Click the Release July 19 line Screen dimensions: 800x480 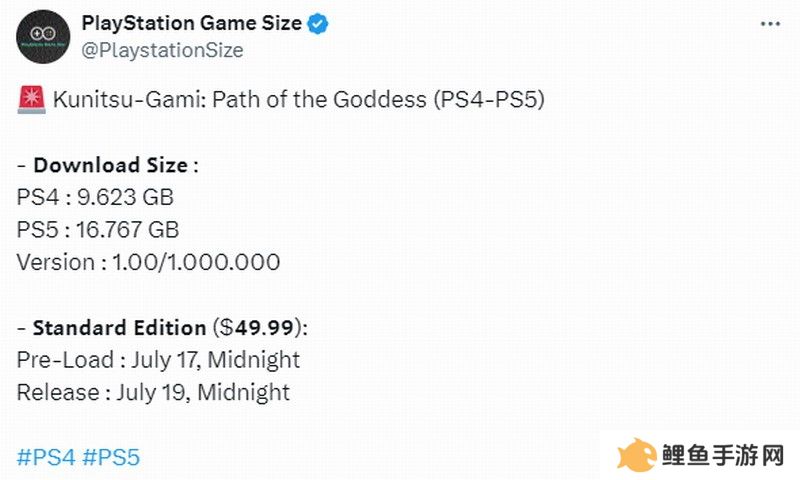pyautogui.click(x=153, y=393)
